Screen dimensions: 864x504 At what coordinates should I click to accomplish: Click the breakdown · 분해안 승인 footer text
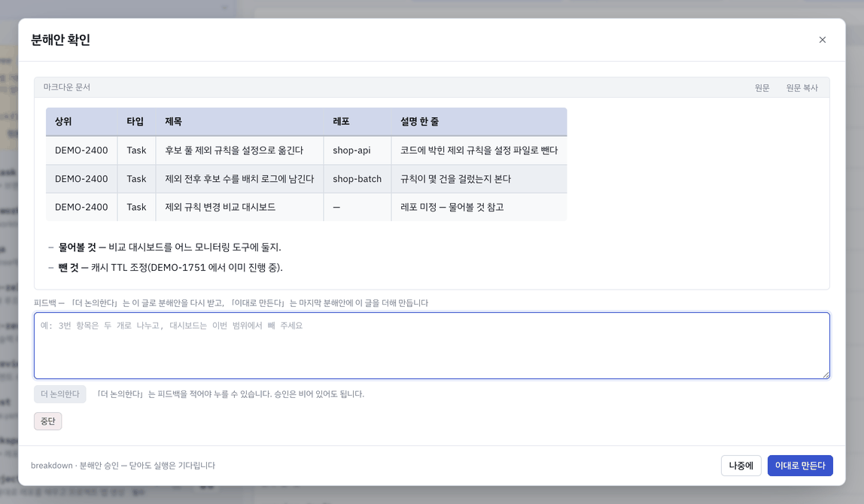pyautogui.click(x=123, y=466)
